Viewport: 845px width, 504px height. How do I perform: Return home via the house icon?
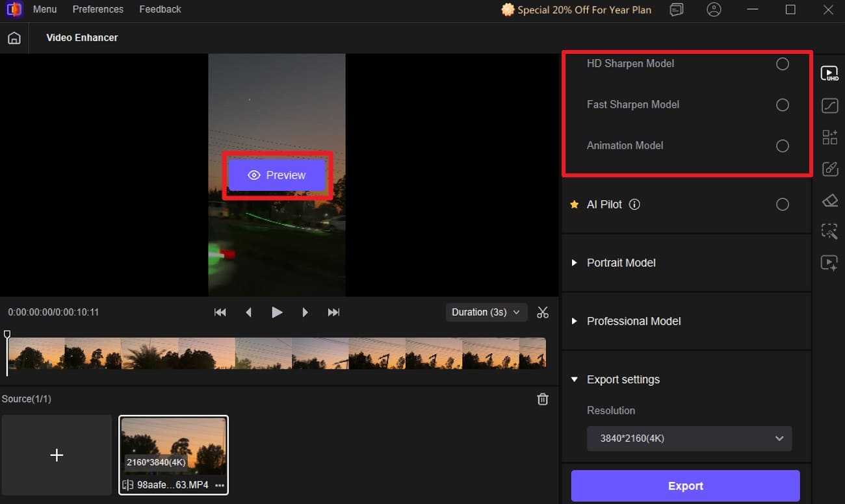[14, 38]
